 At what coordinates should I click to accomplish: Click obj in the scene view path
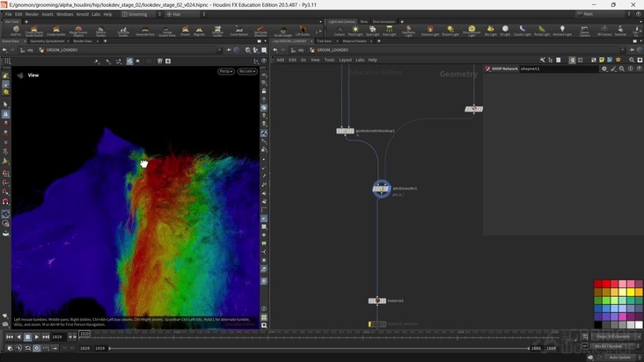coord(30,50)
